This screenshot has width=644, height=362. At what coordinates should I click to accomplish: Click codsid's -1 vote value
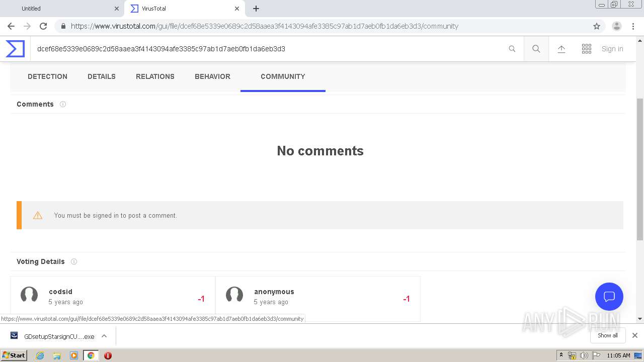pos(201,299)
